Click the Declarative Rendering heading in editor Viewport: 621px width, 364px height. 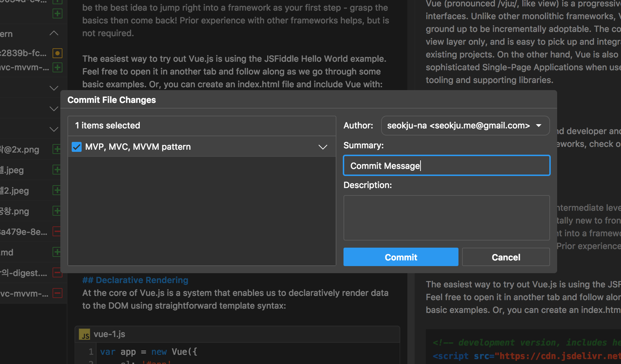(135, 280)
